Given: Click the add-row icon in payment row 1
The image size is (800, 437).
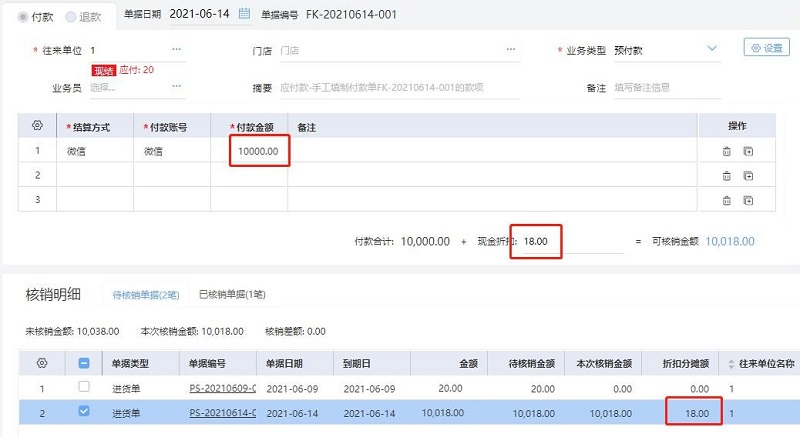Looking at the screenshot, I should [x=747, y=151].
